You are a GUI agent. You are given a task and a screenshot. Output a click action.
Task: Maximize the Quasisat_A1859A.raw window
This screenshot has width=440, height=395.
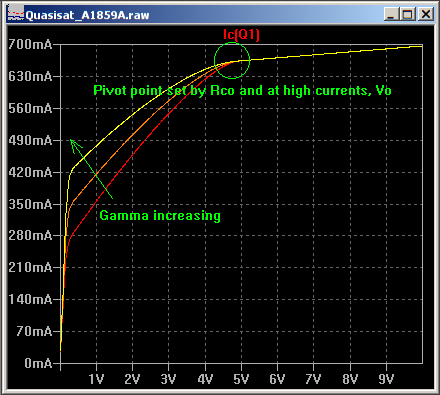point(408,14)
